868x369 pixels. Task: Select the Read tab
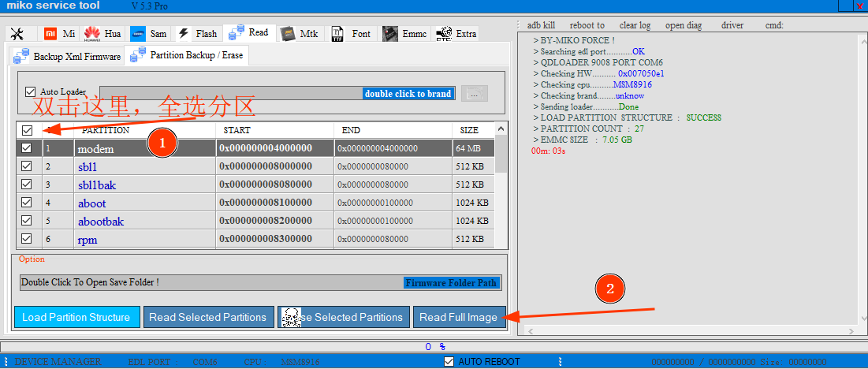249,32
